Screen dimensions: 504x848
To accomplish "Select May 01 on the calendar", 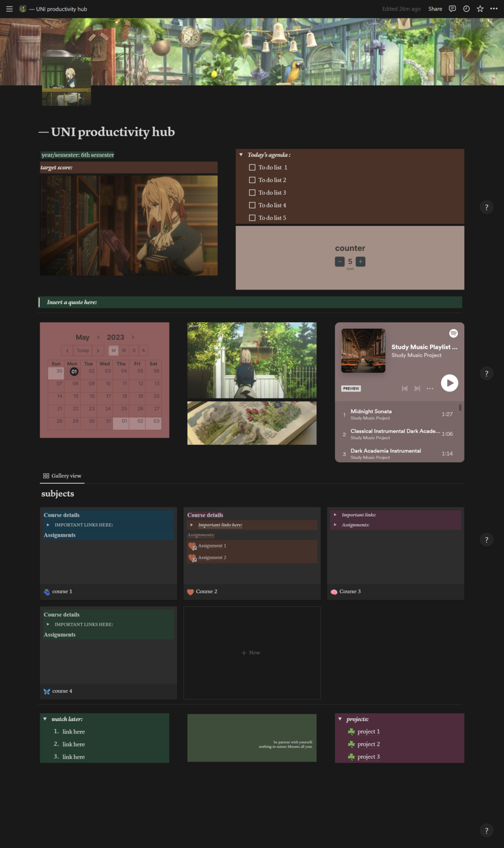I will coord(74,372).
